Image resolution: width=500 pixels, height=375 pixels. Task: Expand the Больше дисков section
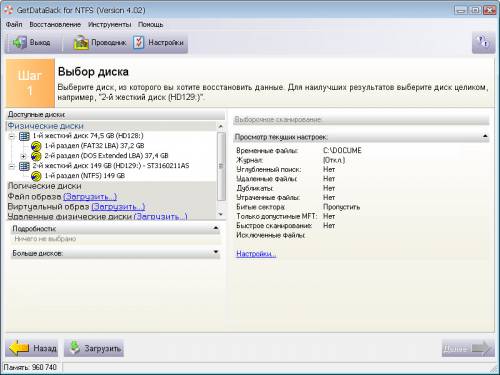[216, 252]
